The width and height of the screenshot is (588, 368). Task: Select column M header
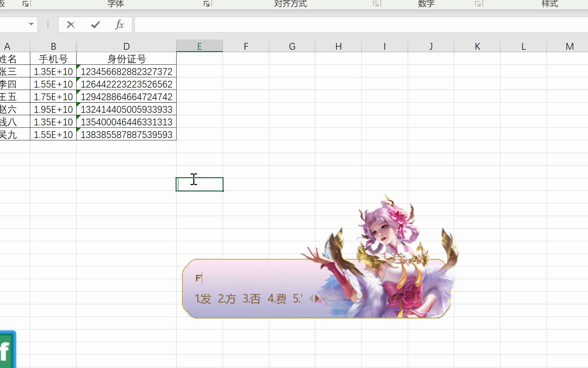[x=568, y=46]
